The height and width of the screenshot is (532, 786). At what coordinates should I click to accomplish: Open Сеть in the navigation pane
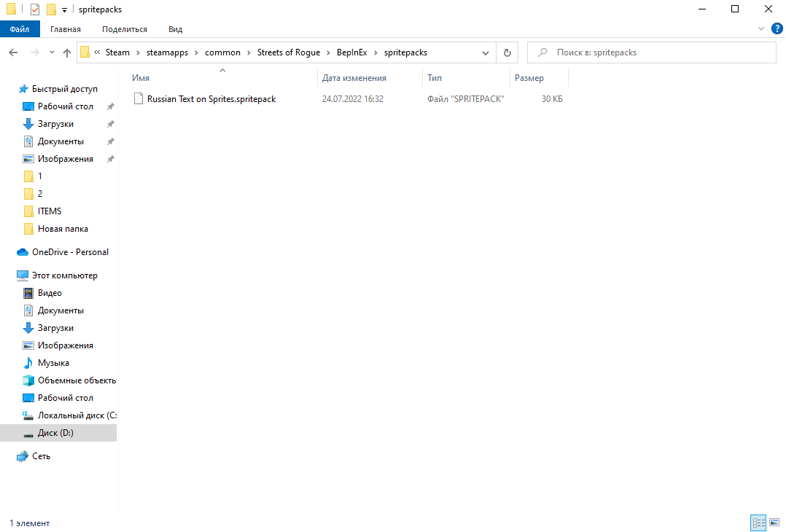(x=41, y=456)
